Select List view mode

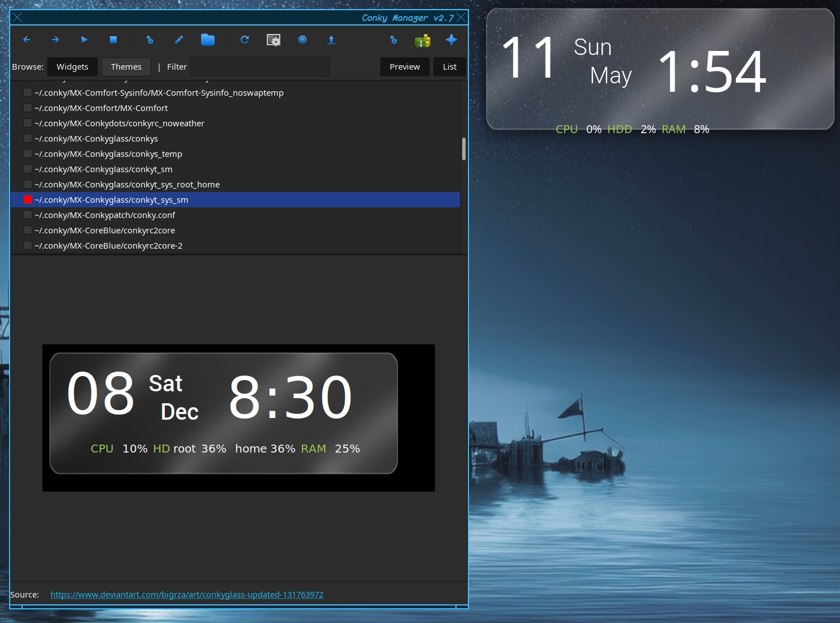[450, 67]
